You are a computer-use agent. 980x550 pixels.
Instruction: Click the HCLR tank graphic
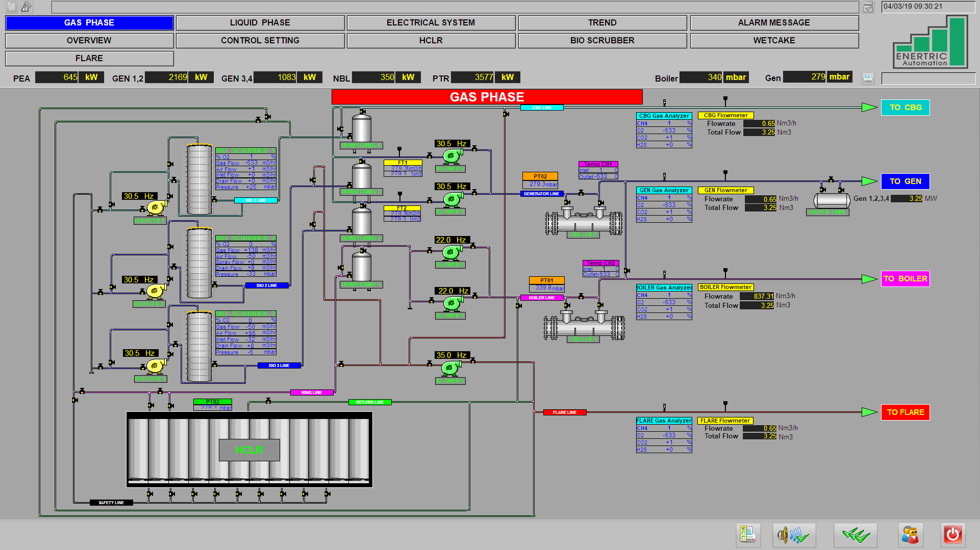tap(249, 450)
